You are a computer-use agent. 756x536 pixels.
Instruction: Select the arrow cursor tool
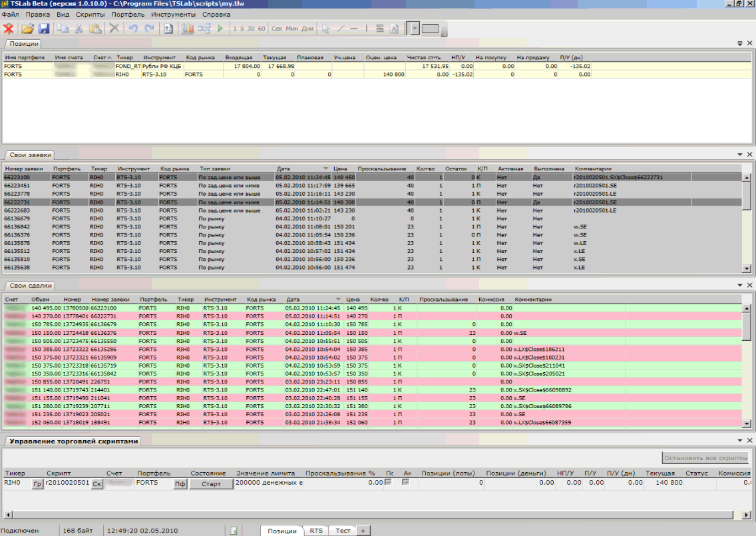click(x=325, y=29)
